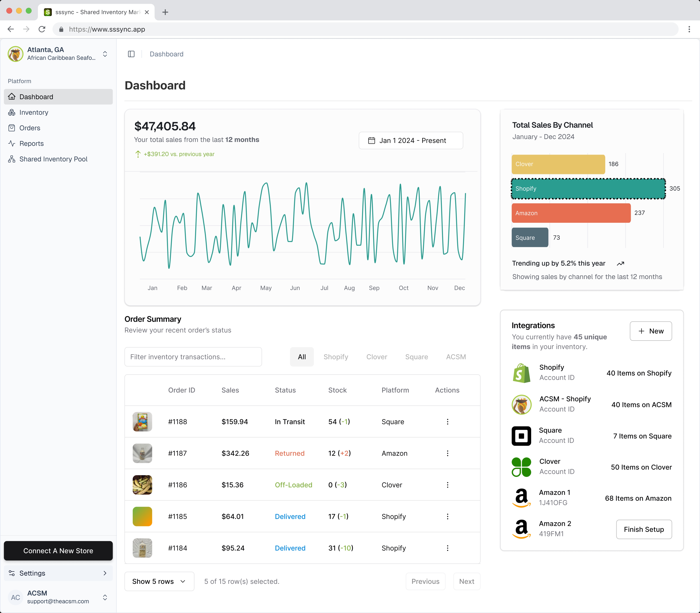Click the Square gray bar in chart

[530, 237]
